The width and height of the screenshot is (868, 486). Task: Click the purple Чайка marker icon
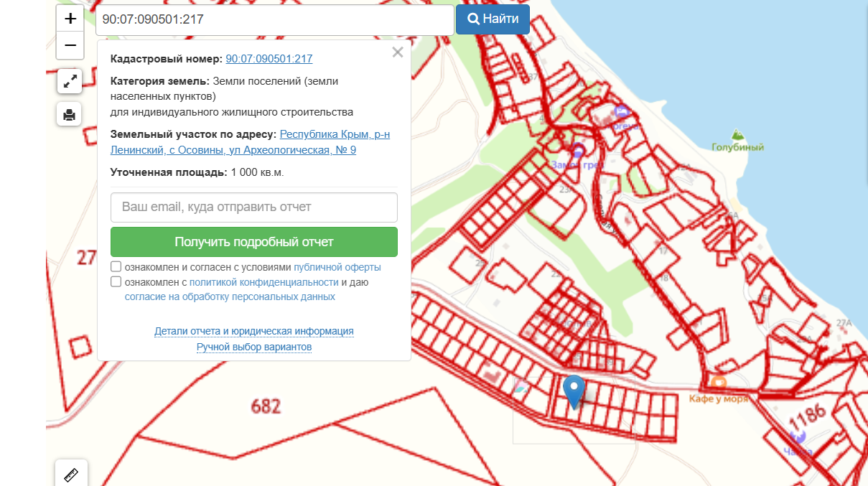pyautogui.click(x=798, y=435)
